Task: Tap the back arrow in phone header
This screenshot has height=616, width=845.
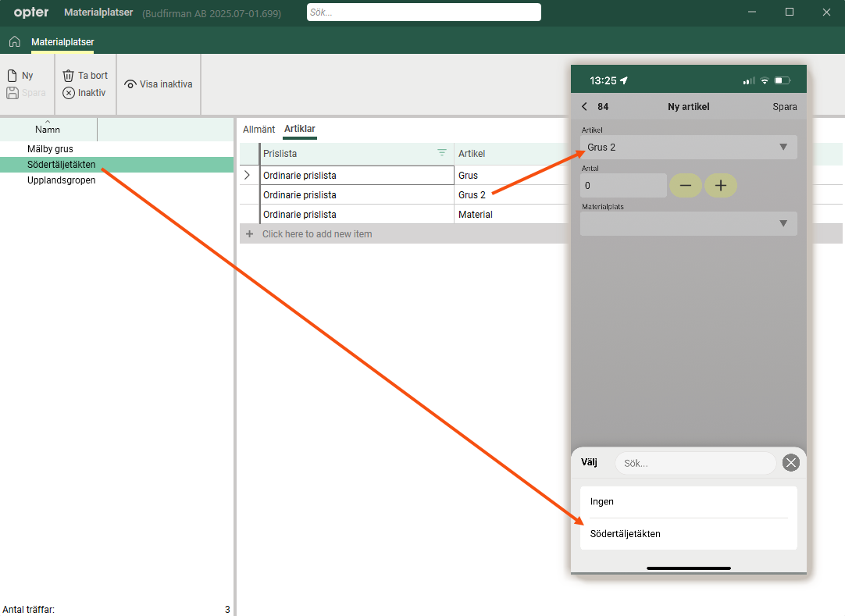Action: point(584,107)
